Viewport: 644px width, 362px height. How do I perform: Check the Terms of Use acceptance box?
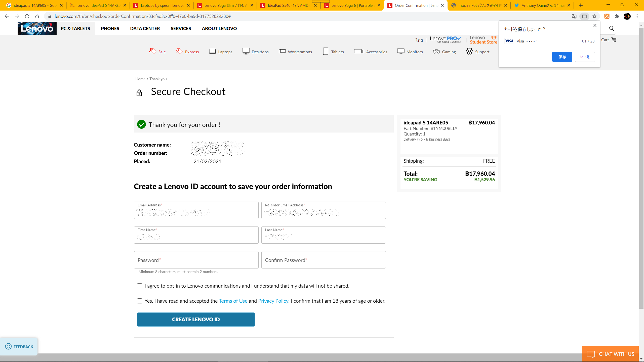tap(140, 301)
